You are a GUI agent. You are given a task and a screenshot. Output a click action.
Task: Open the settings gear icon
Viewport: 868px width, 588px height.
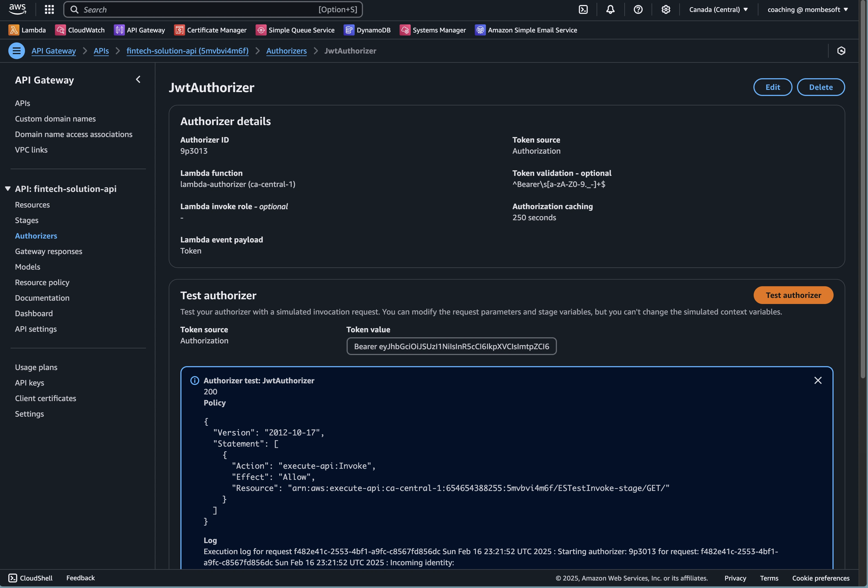665,9
